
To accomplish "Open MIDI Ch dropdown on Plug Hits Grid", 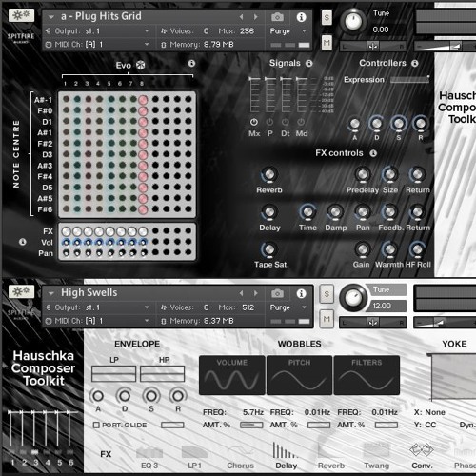I will click(147, 45).
